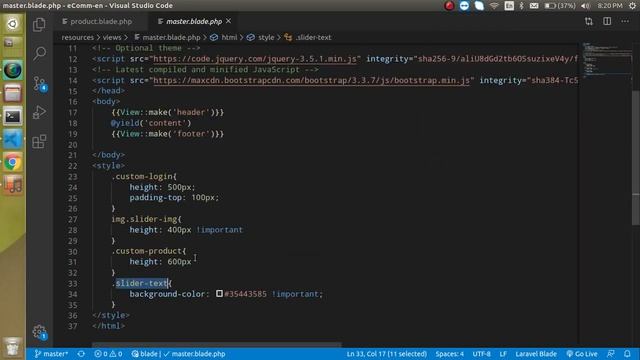The width and height of the screenshot is (640, 360).
Task: Open the Source Control view
Action: coord(40,84)
